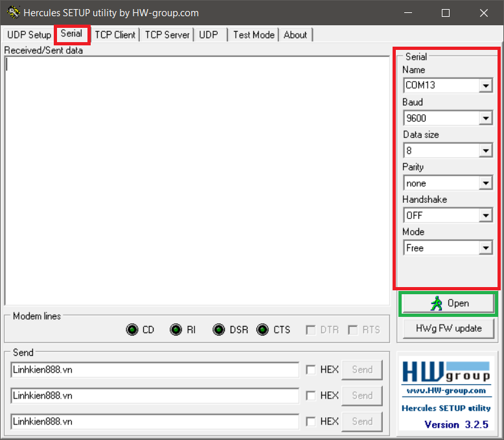Screen dimensions: 504x440
Task: Switch to the TCP Client tab
Action: 115,35
